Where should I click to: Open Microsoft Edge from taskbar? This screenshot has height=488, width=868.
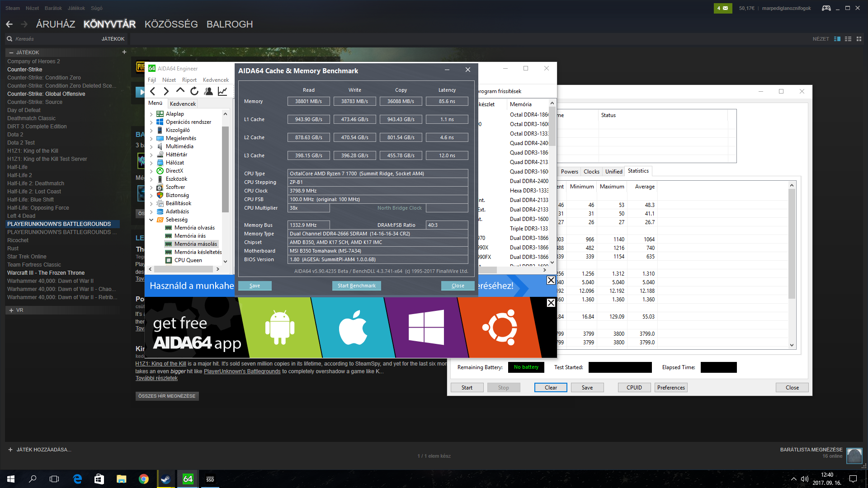[77, 479]
